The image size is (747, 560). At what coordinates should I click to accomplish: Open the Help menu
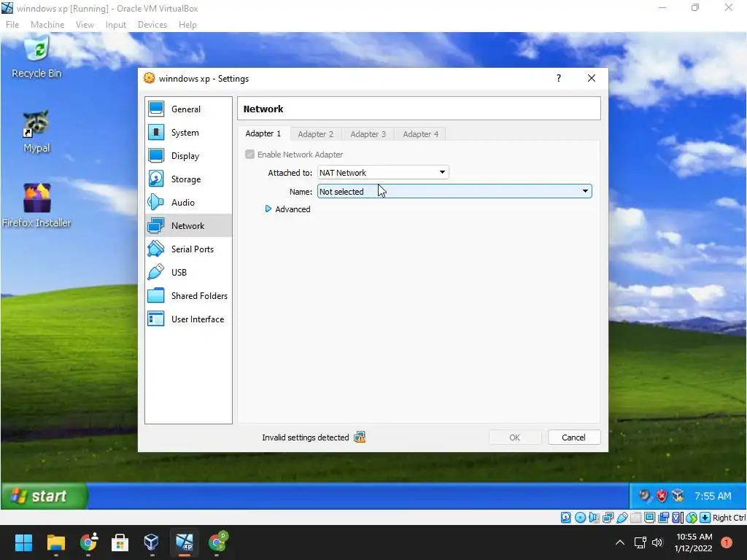[x=187, y=25]
